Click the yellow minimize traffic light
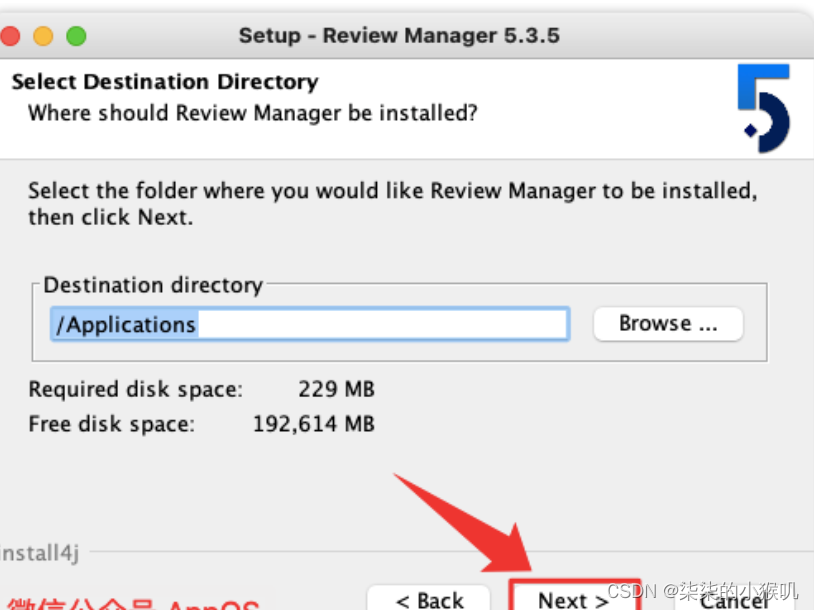 (x=42, y=34)
